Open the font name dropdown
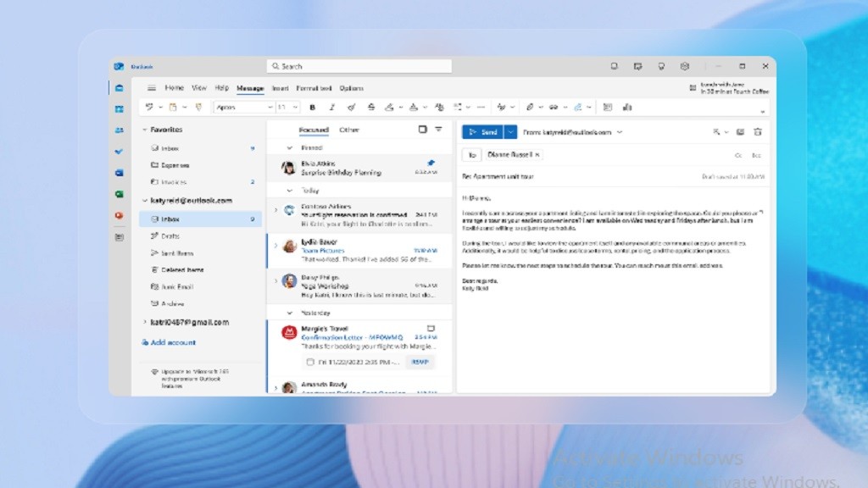 244,108
